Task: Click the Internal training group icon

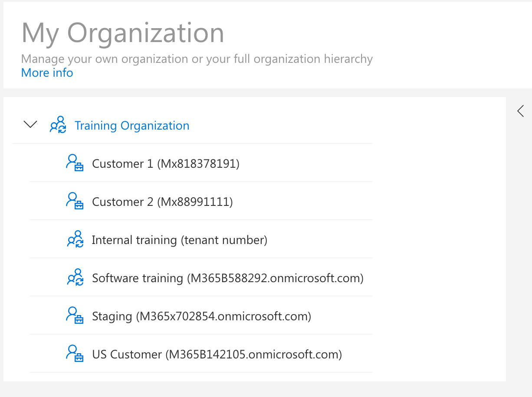Action: coord(75,239)
